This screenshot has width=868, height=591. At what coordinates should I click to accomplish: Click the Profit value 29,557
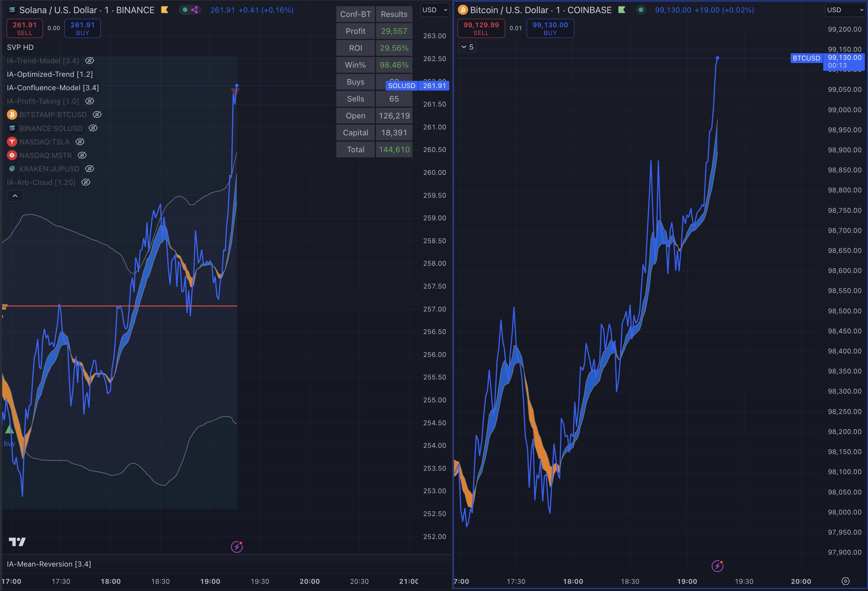[394, 31]
